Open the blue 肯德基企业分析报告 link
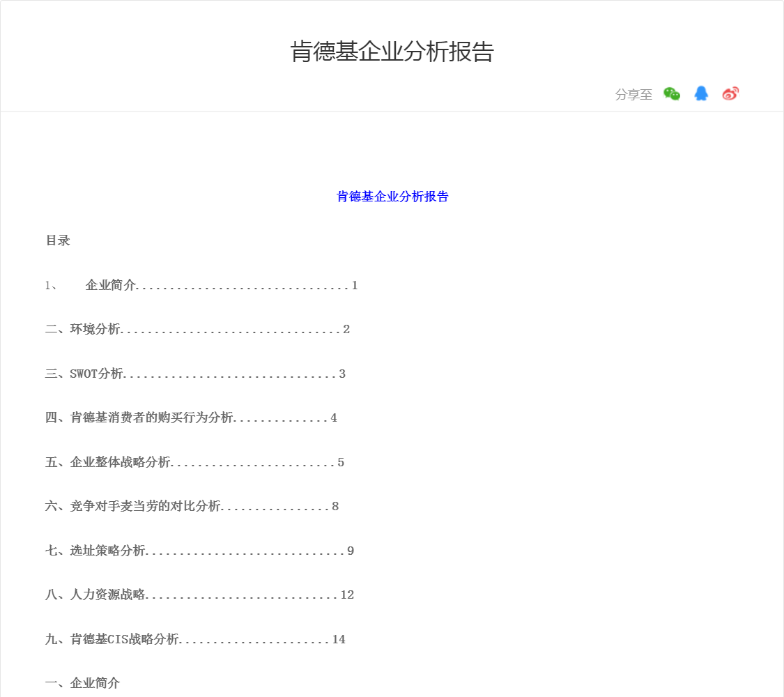The height and width of the screenshot is (697, 784). [x=392, y=197]
